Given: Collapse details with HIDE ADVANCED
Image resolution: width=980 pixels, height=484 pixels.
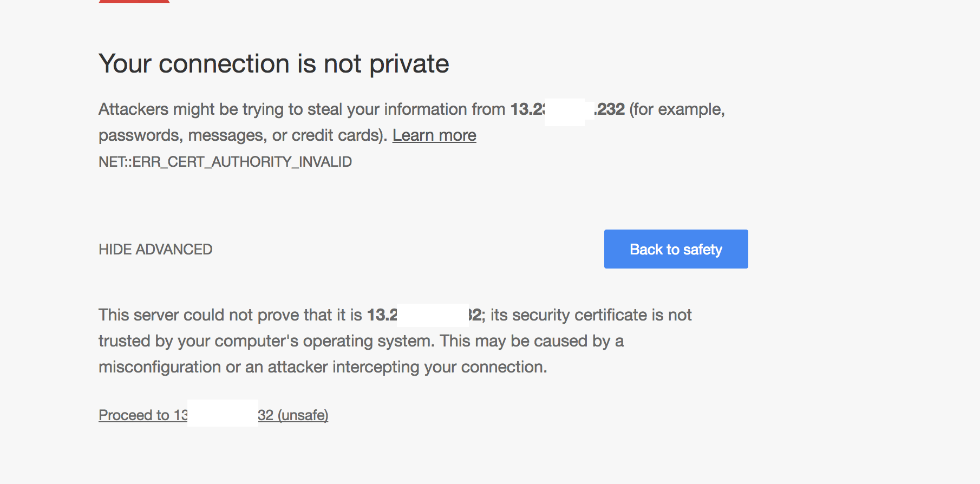Looking at the screenshot, I should point(155,250).
